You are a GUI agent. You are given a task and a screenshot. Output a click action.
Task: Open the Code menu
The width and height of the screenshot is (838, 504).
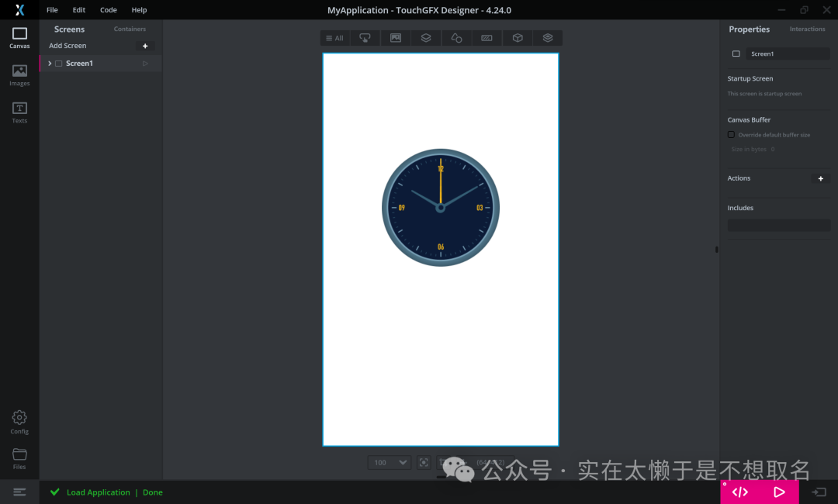109,10
